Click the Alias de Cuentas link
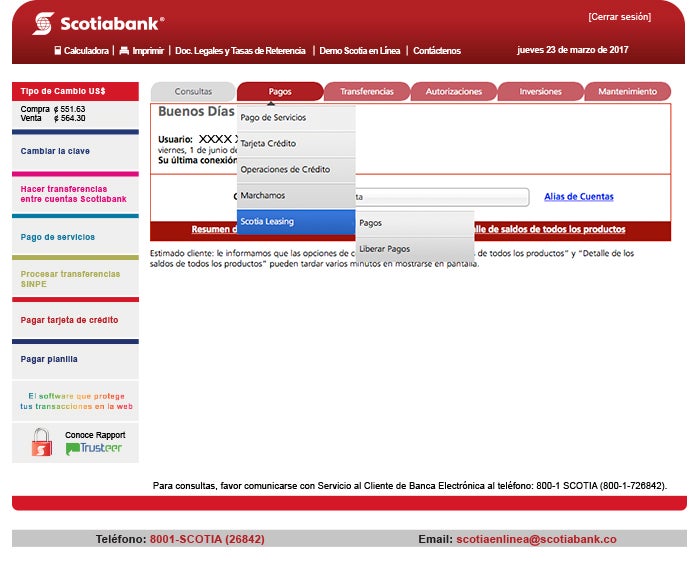 tap(578, 197)
